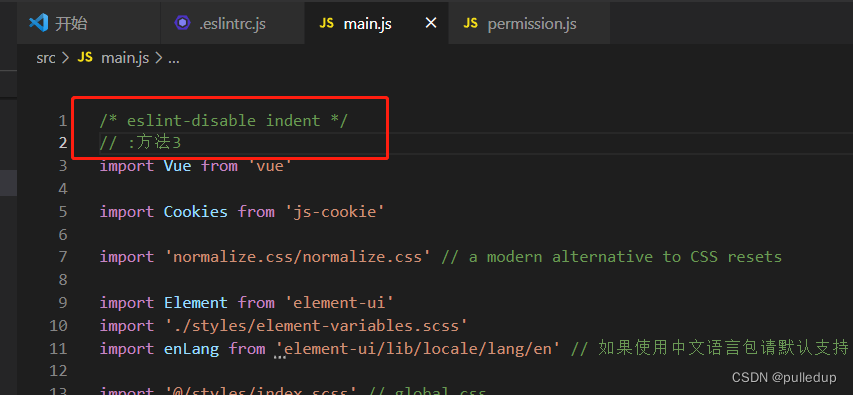
Task: Click the '// :方法3' comment line
Action: [140, 143]
